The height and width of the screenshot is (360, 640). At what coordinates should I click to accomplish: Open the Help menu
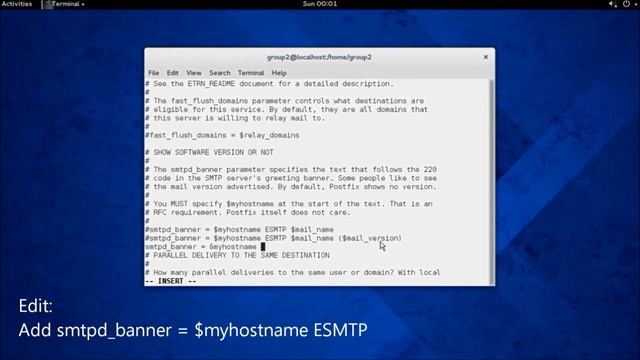pos(279,73)
